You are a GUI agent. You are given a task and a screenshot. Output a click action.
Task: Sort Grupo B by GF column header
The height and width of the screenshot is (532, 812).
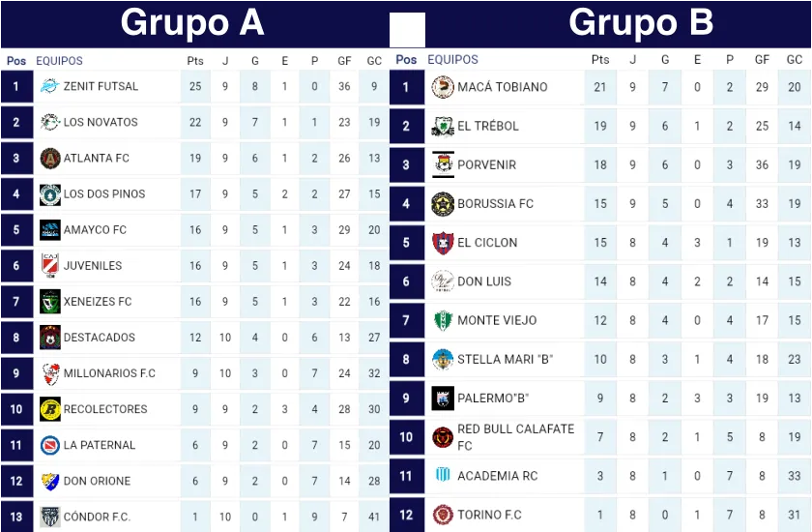click(762, 60)
